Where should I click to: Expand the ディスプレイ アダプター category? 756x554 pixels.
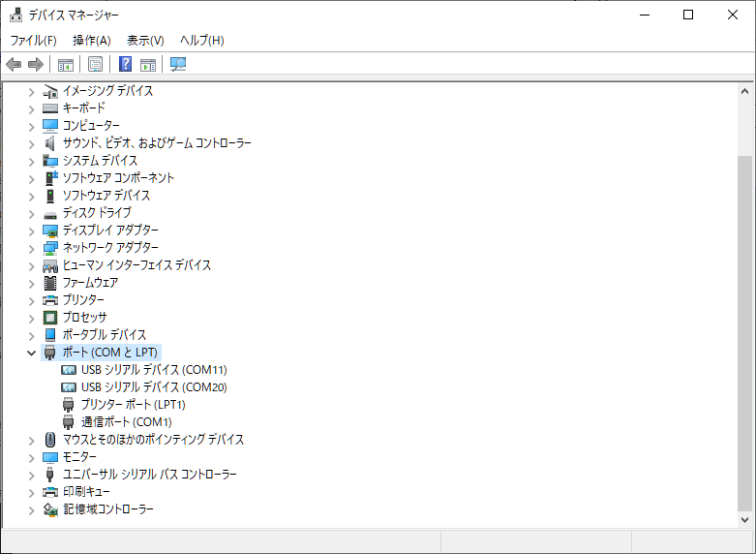(31, 231)
